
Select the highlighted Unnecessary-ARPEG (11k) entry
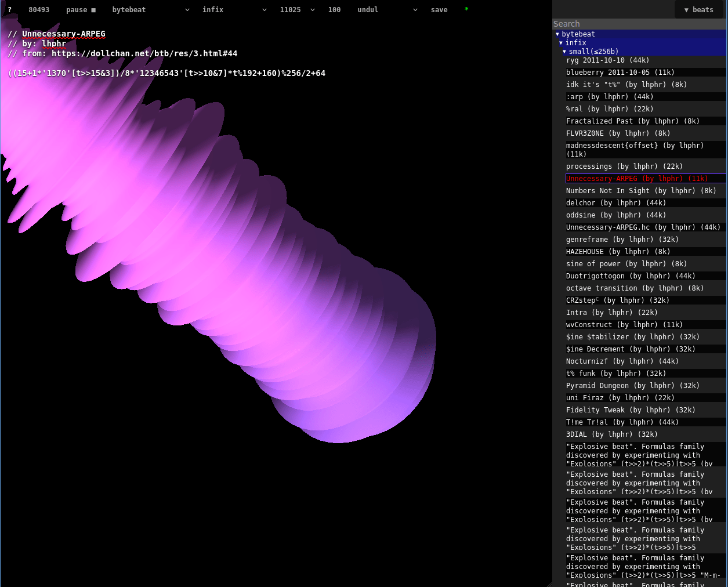tap(637, 179)
